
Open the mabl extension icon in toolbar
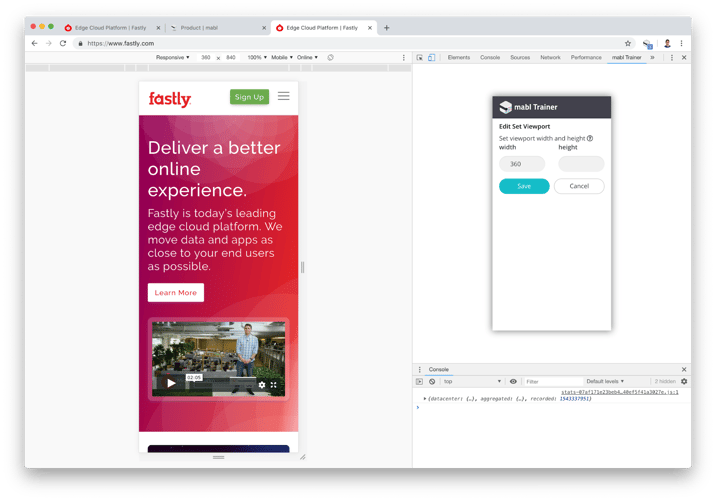coord(648,44)
